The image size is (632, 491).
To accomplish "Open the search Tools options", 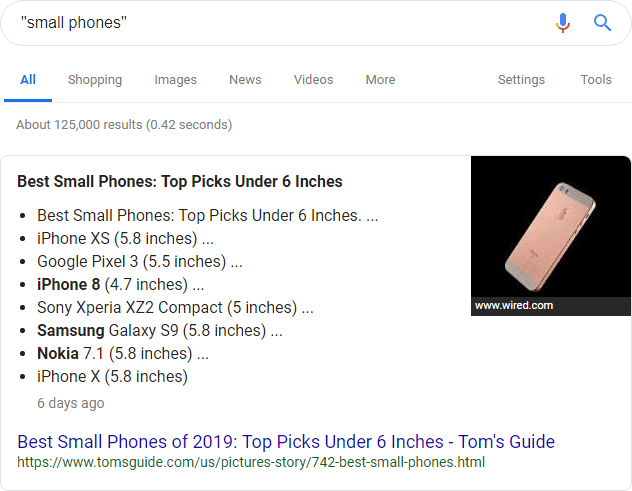I will point(596,80).
